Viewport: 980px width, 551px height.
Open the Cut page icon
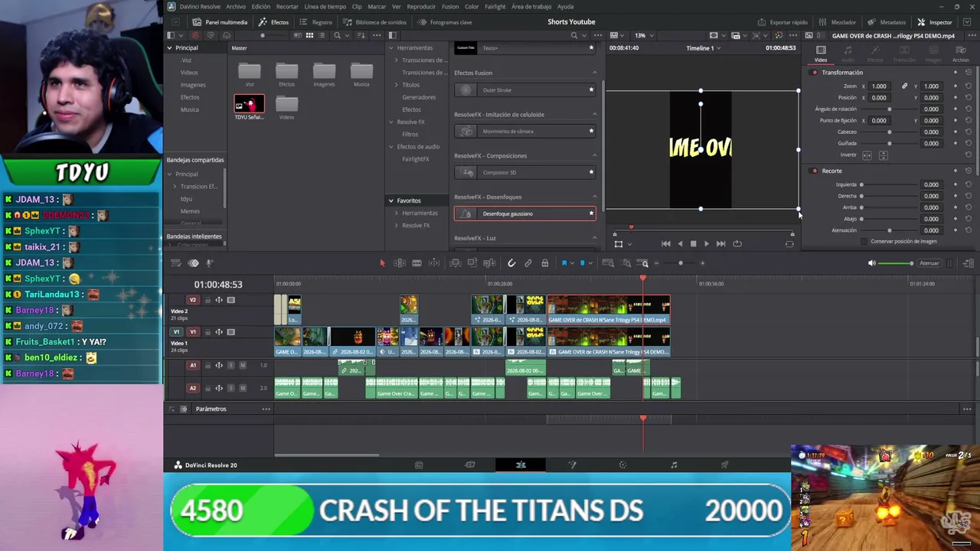[470, 465]
